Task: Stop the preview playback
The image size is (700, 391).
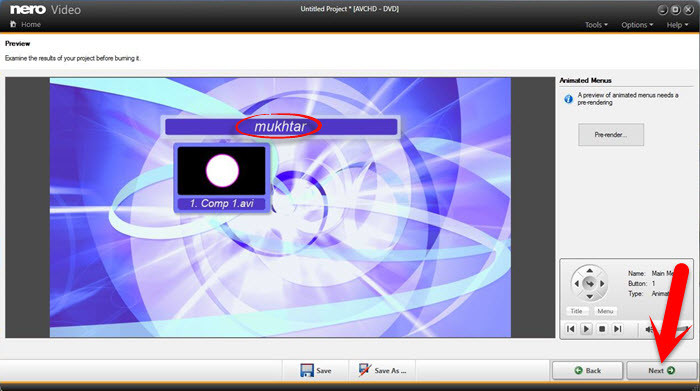Action: [x=602, y=329]
